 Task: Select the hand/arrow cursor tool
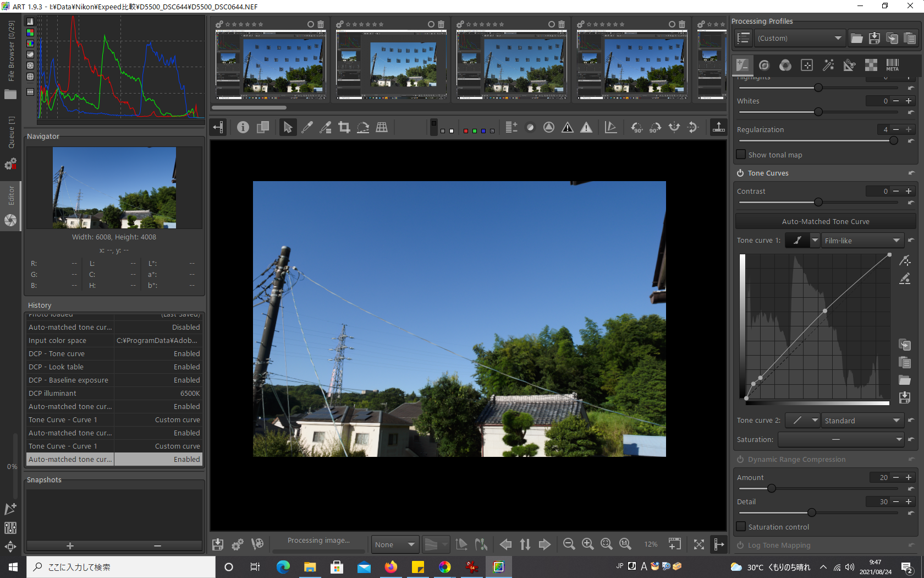[288, 128]
